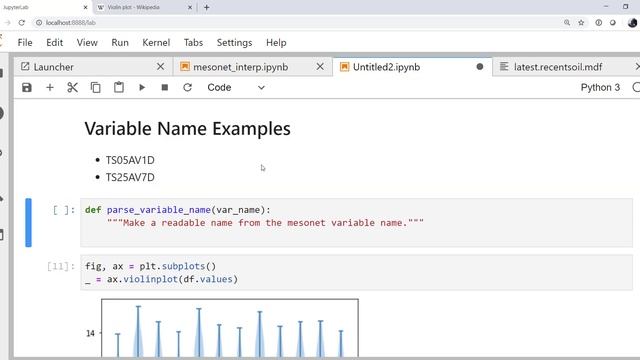Copy the selected cell
The width and height of the screenshot is (640, 360).
pyautogui.click(x=96, y=87)
